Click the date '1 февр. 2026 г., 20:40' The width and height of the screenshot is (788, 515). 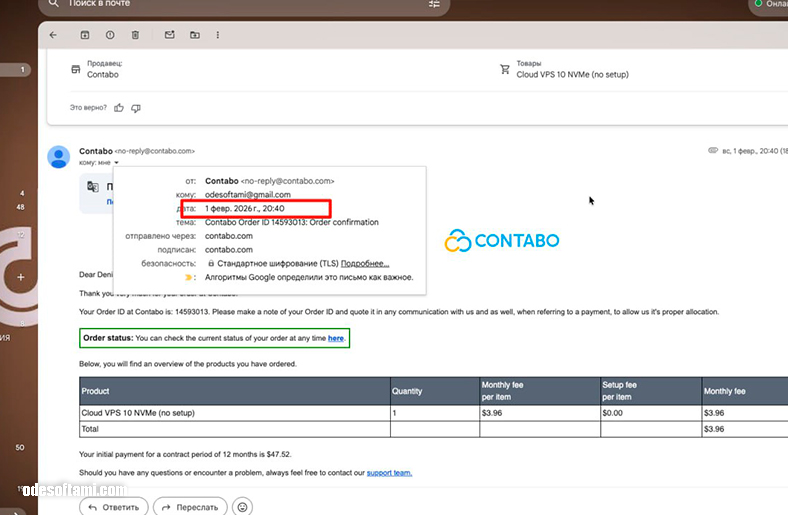click(245, 209)
